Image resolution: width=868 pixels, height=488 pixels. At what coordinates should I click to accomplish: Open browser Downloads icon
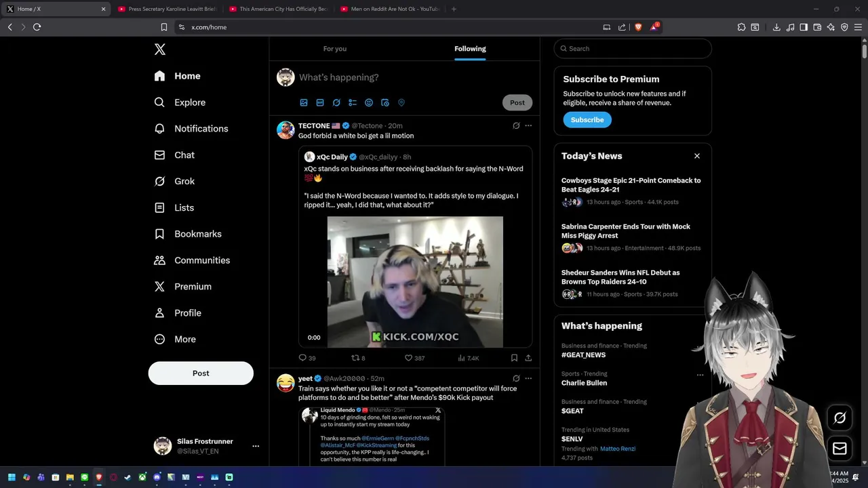click(x=776, y=27)
